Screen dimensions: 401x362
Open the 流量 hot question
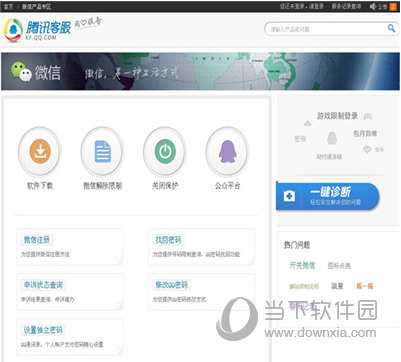pos(337,286)
